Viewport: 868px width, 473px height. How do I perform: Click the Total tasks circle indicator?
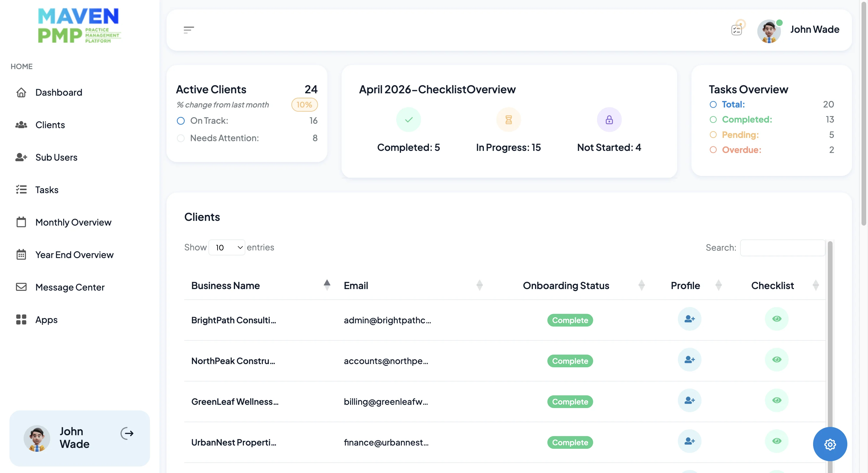(x=713, y=105)
